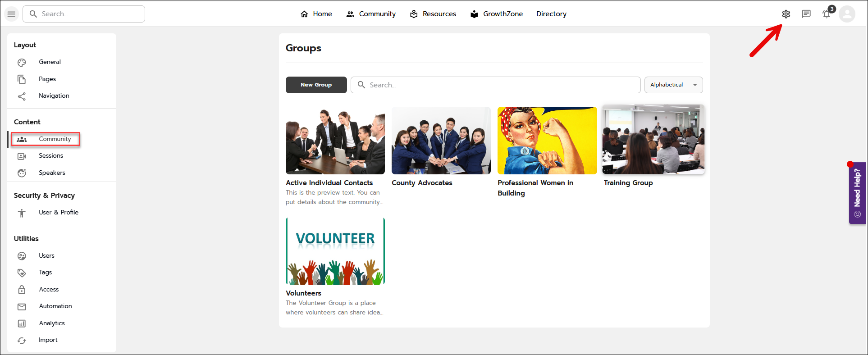This screenshot has height=355, width=868.
Task: Go to Resources in the top navigation
Action: (433, 14)
